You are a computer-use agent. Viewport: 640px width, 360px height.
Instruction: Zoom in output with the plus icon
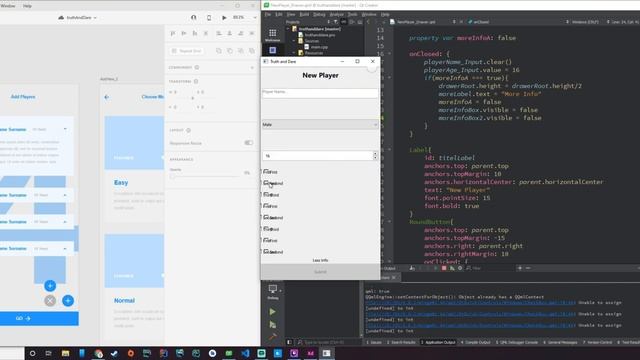pyautogui.click(x=520, y=268)
